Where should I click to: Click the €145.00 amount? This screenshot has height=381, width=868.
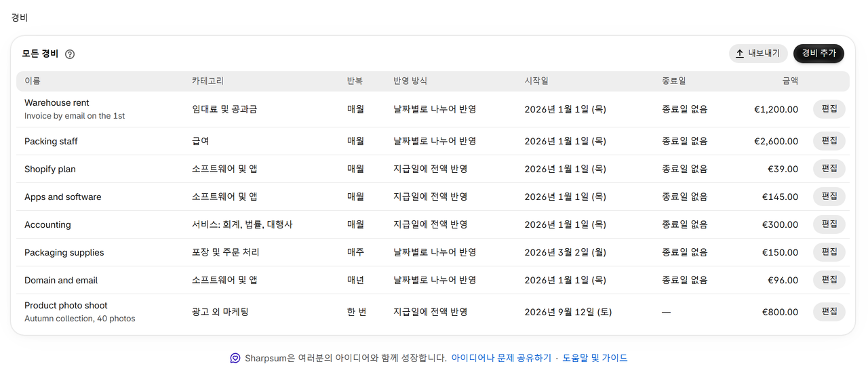(x=780, y=197)
